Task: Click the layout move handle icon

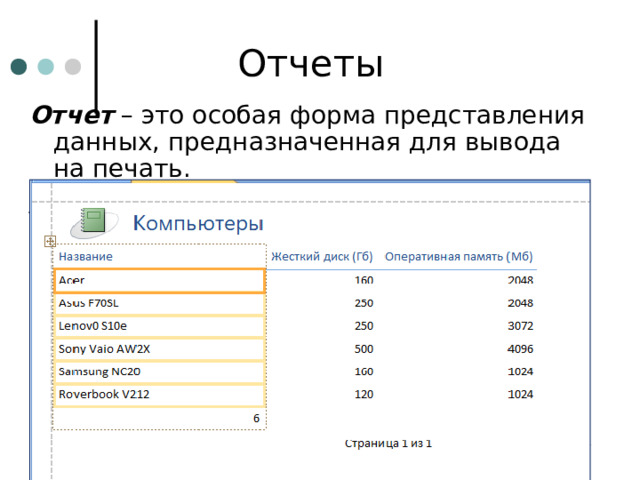Action: [x=50, y=241]
